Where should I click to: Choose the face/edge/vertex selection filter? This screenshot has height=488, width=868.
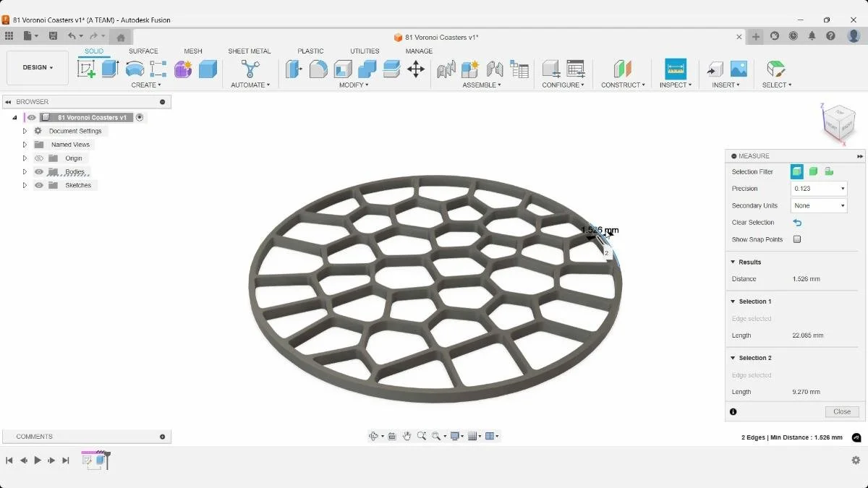(796, 171)
